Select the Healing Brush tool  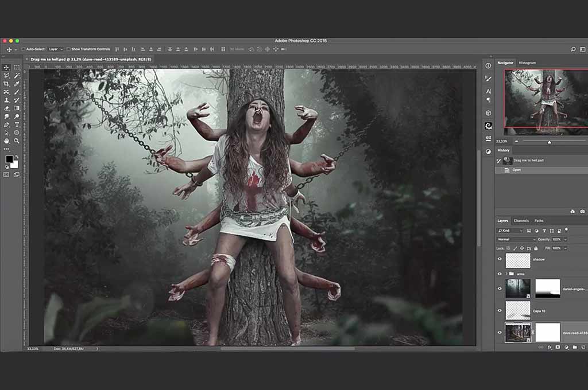pyautogui.click(x=6, y=92)
